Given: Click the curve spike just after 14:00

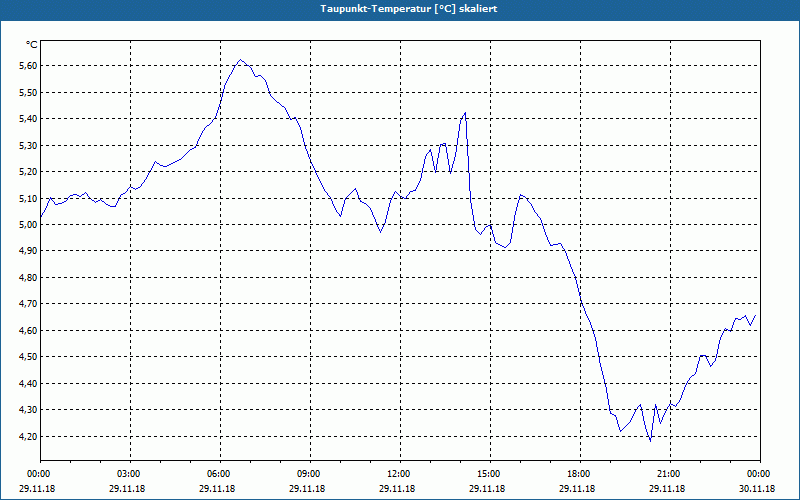Looking at the screenshot, I should [x=465, y=113].
